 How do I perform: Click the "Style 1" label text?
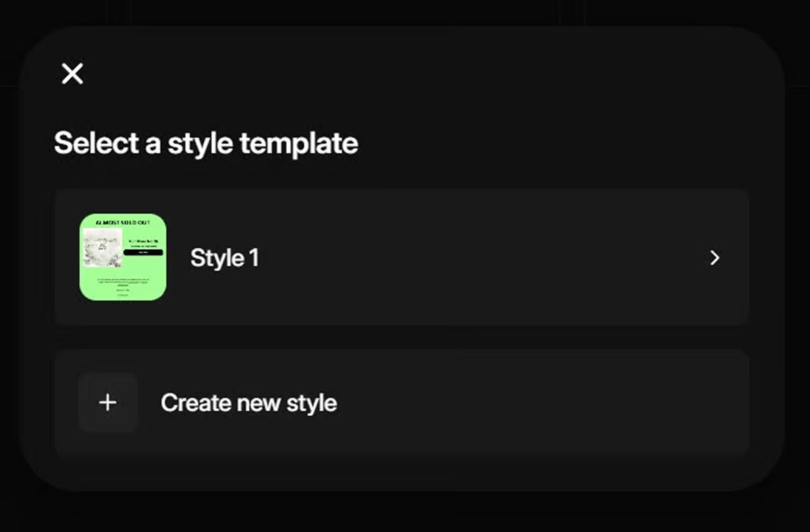point(224,258)
